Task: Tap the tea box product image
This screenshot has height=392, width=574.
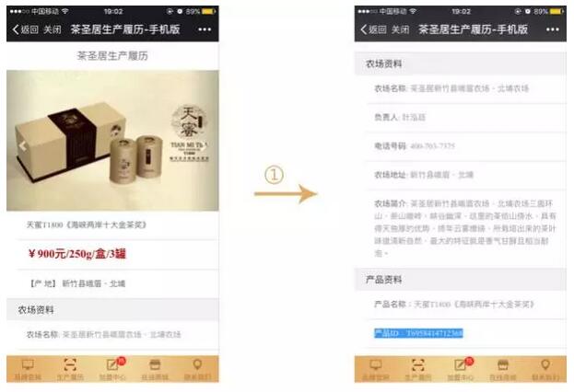Action: [x=112, y=141]
